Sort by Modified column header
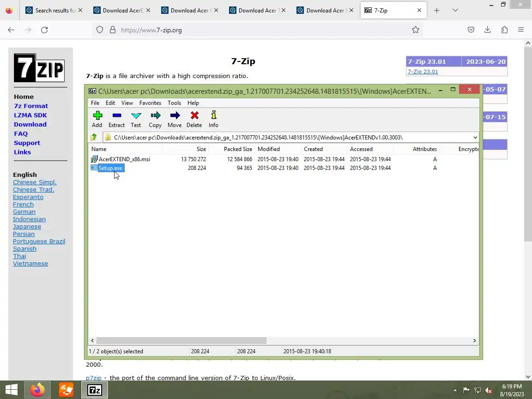This screenshot has width=532, height=399. (278, 149)
